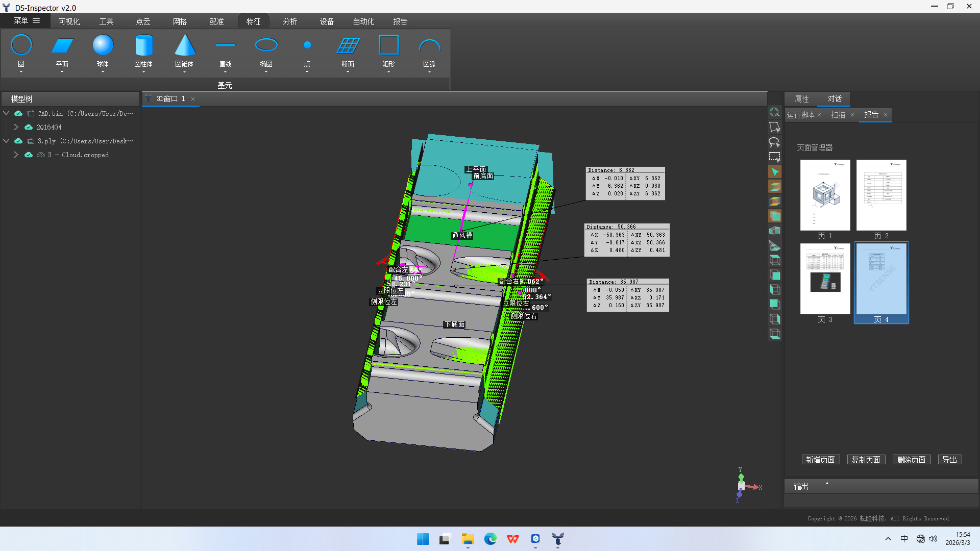Viewport: 980px width, 551px height.
Task: Click the zoom-fit magnifier icon in view toolbar
Action: click(774, 113)
